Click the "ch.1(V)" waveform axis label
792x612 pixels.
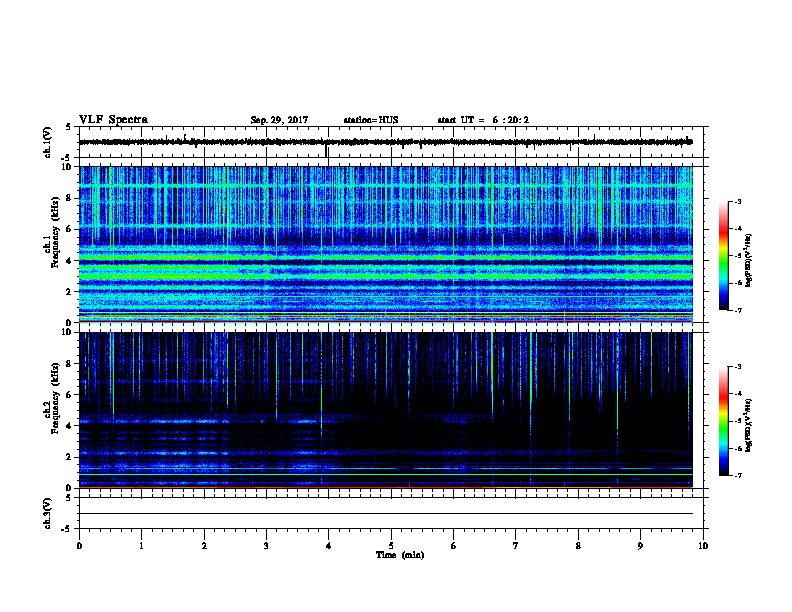(x=48, y=142)
